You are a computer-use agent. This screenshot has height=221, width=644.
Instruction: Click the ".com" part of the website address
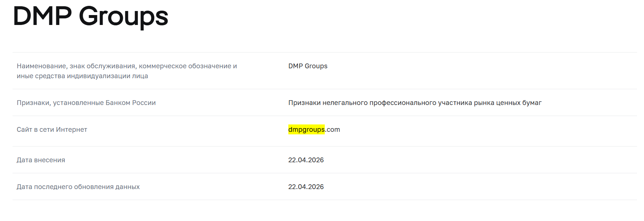[333, 130]
